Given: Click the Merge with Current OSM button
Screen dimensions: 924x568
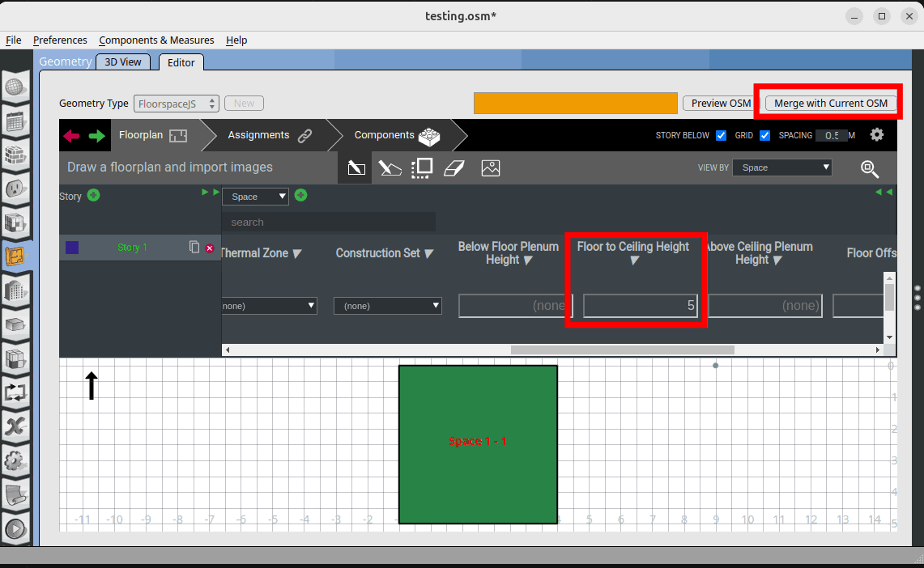Looking at the screenshot, I should coord(831,104).
